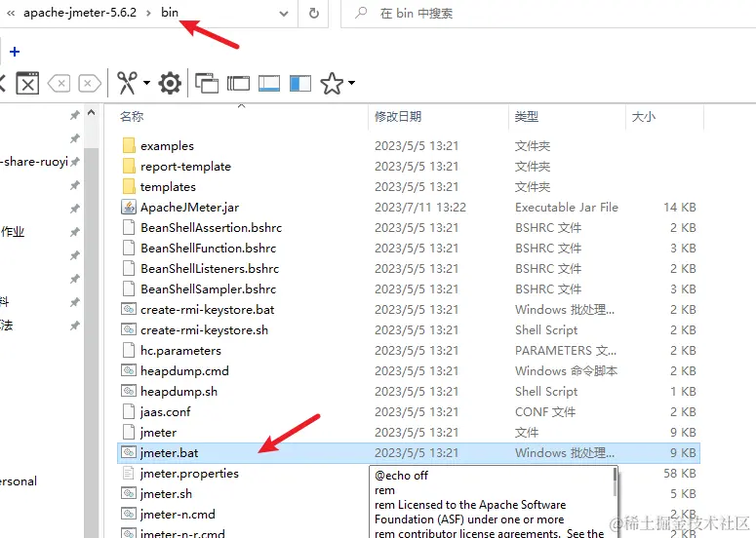This screenshot has width=756, height=538.
Task: Click 'rsonal' item in navigation pane
Action: [19, 481]
